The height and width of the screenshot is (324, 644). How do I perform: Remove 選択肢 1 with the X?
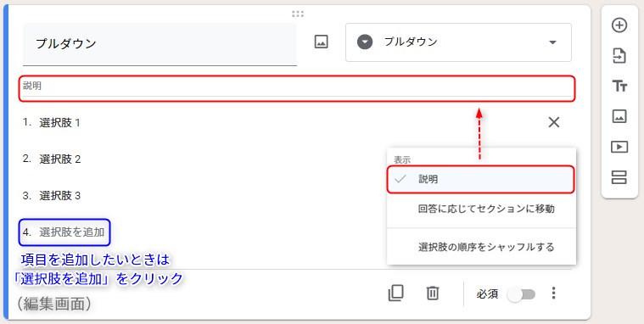554,122
